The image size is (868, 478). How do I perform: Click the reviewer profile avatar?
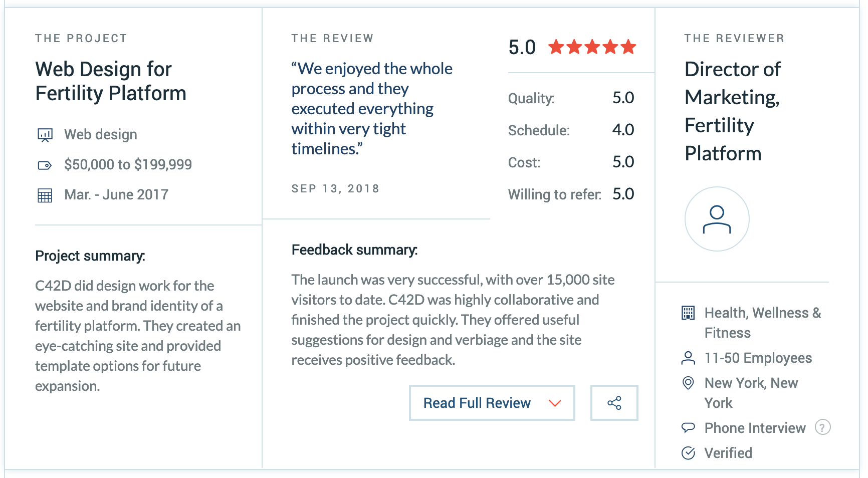point(717,219)
